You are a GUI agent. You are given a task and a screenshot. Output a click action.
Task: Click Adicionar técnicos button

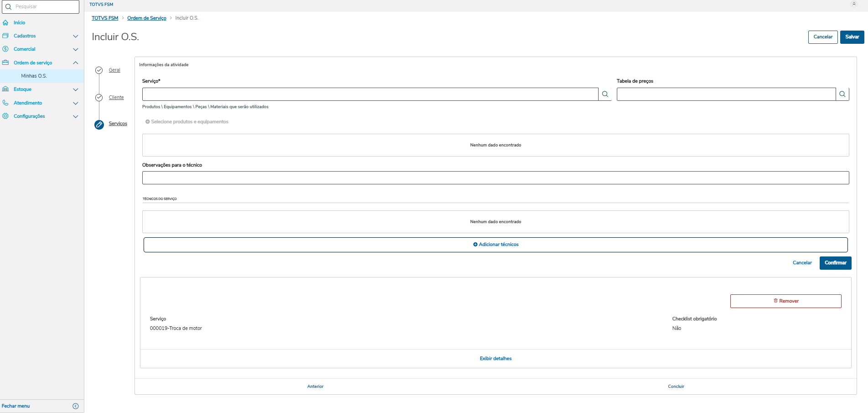pos(496,245)
